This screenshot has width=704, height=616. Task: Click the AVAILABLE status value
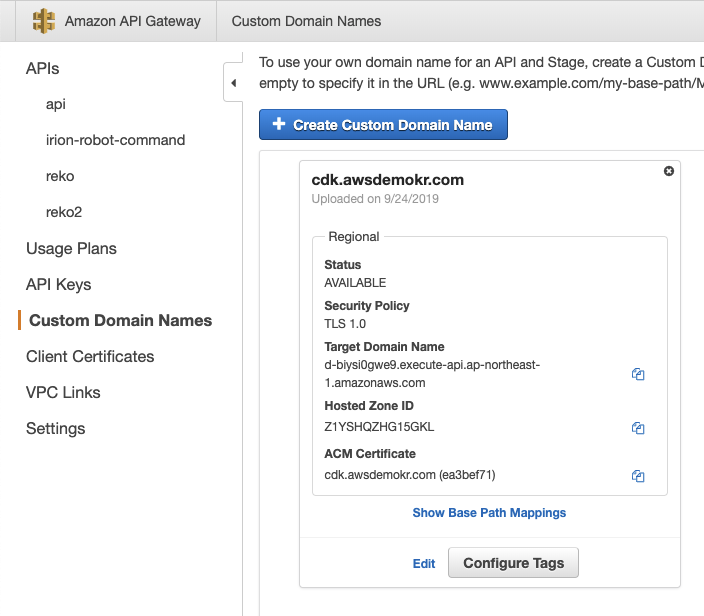(x=355, y=283)
